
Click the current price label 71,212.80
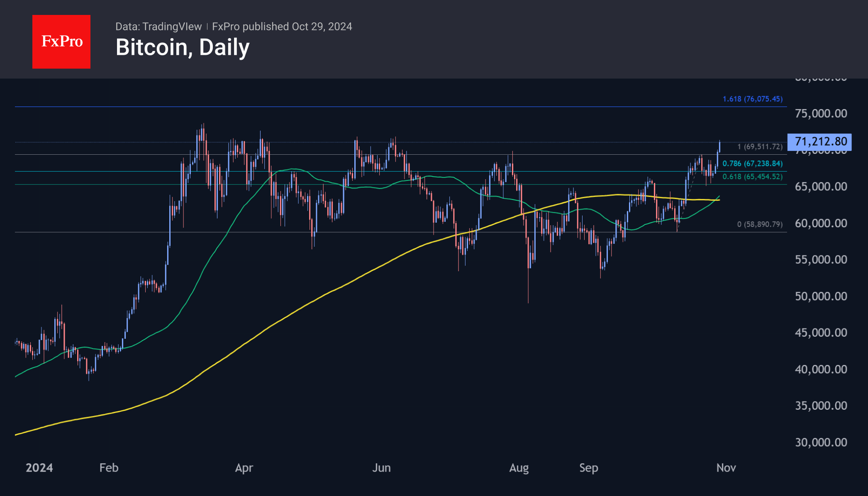pos(819,142)
